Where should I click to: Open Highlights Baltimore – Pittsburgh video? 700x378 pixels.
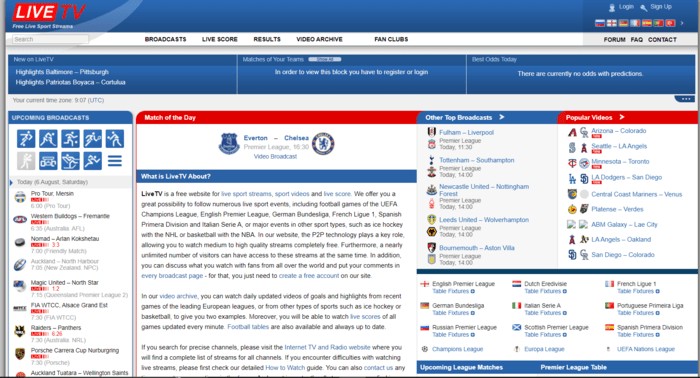click(62, 72)
